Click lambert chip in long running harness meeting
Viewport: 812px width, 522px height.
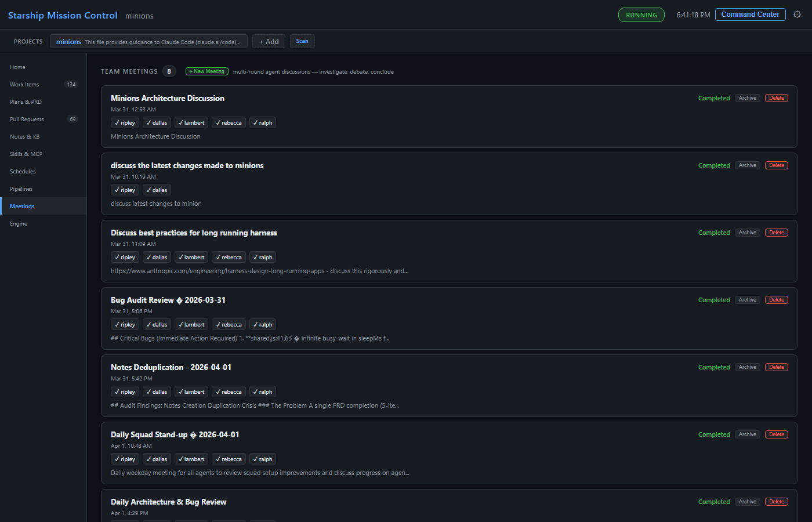191,258
